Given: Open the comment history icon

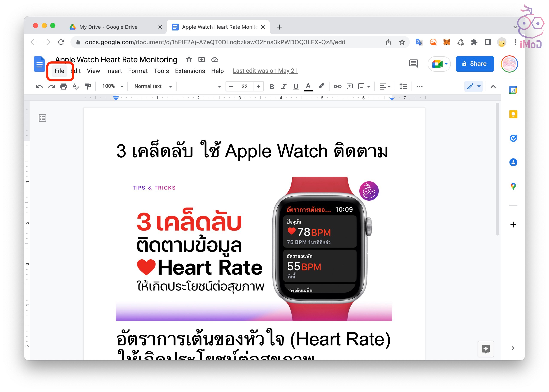Looking at the screenshot, I should (413, 64).
